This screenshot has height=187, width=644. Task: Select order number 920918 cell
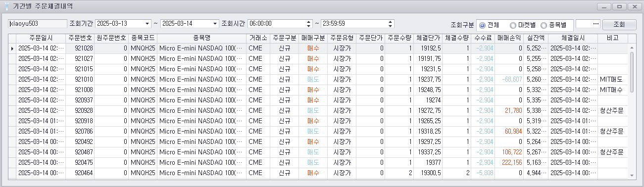point(80,121)
